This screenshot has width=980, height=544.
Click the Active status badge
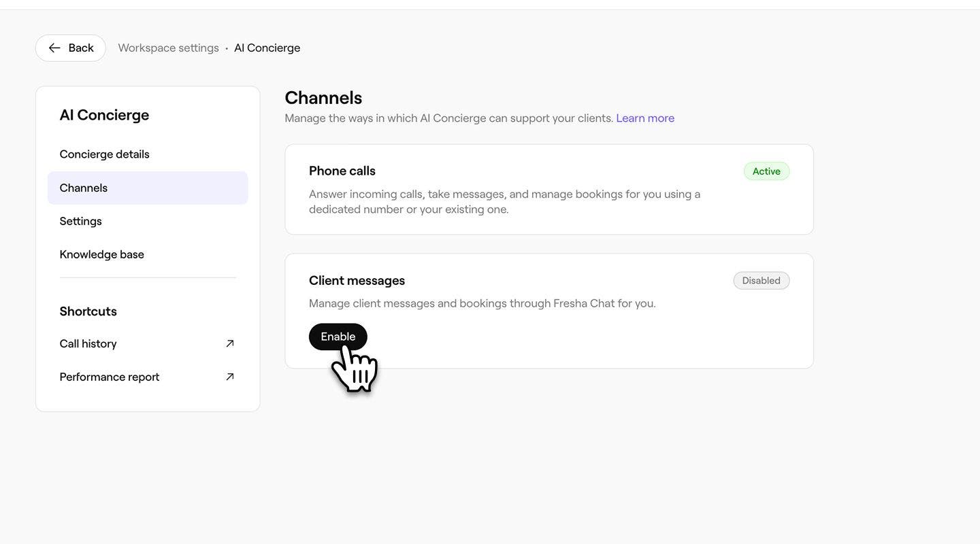point(766,171)
